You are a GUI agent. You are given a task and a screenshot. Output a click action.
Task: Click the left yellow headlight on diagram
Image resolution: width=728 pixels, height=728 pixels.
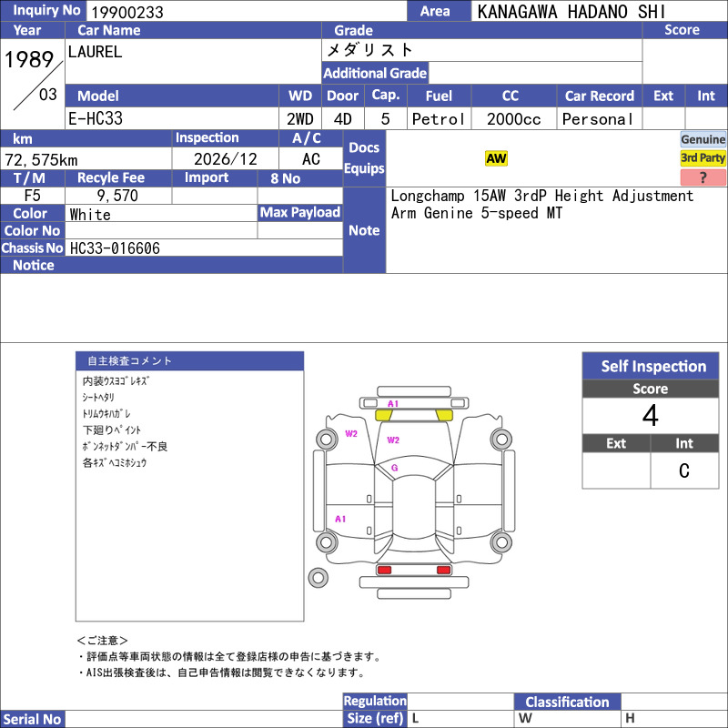383,415
